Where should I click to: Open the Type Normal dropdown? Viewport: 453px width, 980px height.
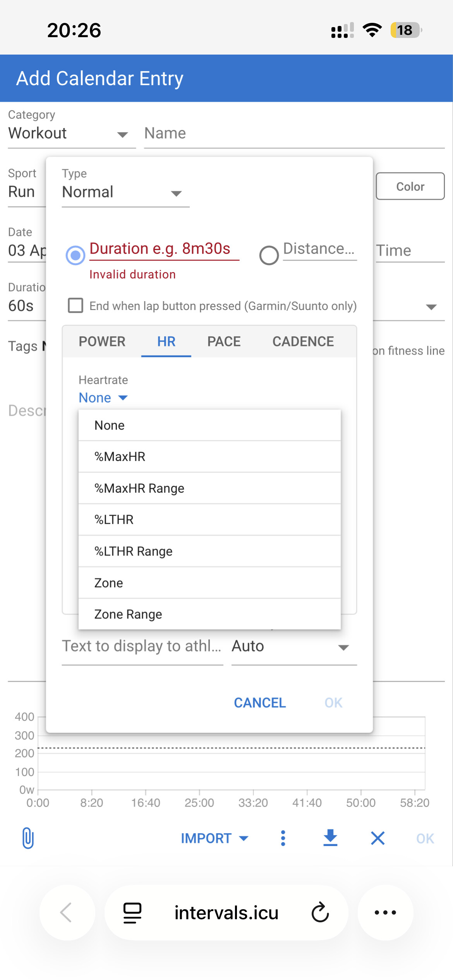coord(125,192)
